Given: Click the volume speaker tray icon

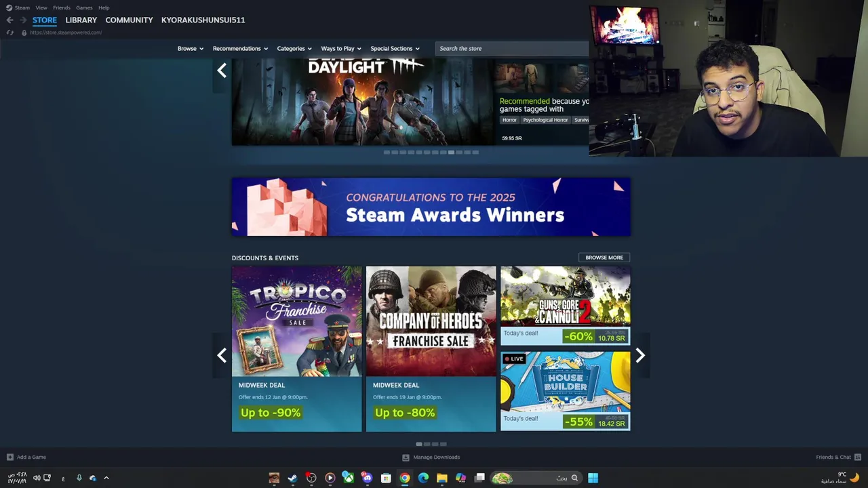Looking at the screenshot, I should [37, 478].
